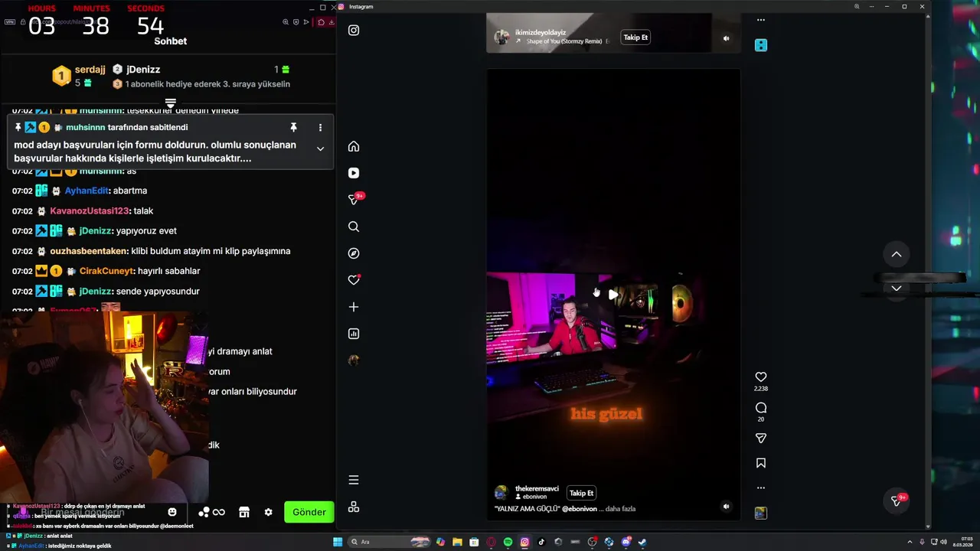The height and width of the screenshot is (551, 980).
Task: Open thekeremsavci profile name
Action: (537, 488)
